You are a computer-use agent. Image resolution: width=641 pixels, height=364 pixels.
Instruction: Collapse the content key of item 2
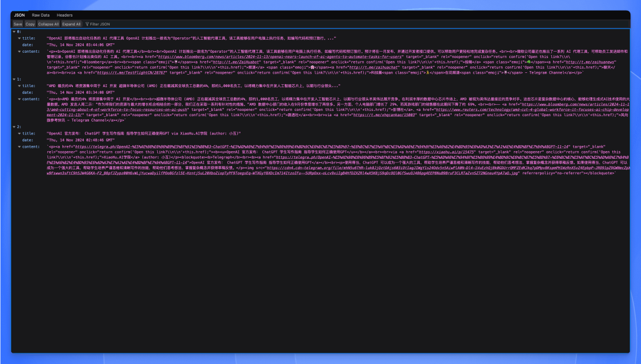point(19,146)
